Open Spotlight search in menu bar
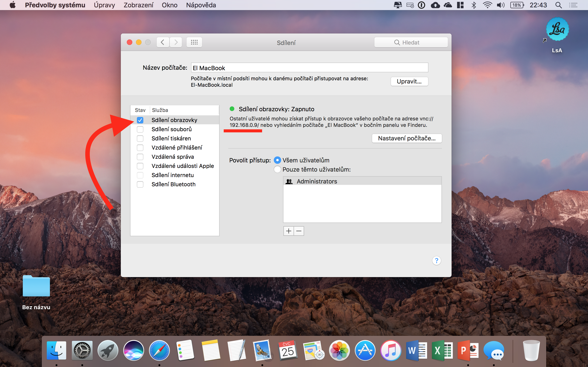This screenshot has height=367, width=588. (x=558, y=5)
